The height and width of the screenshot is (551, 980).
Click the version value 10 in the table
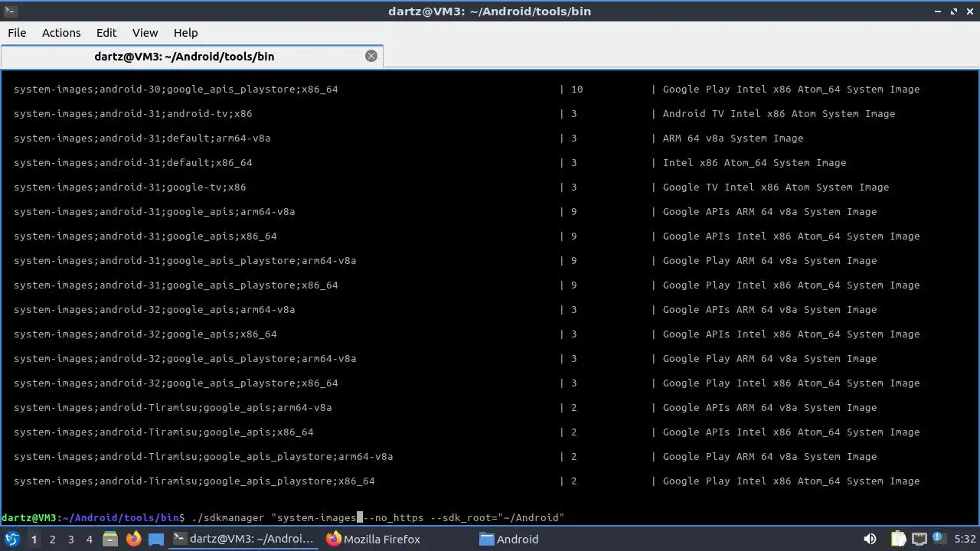[577, 89]
